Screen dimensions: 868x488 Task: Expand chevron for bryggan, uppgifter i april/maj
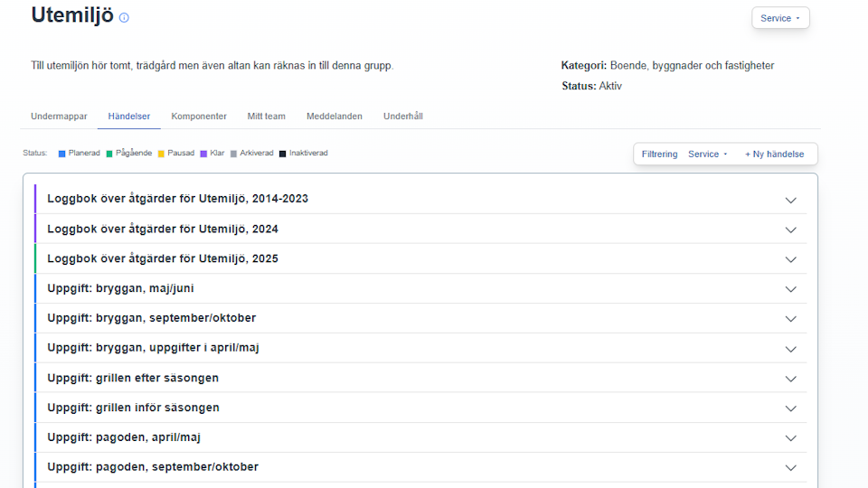click(x=790, y=349)
